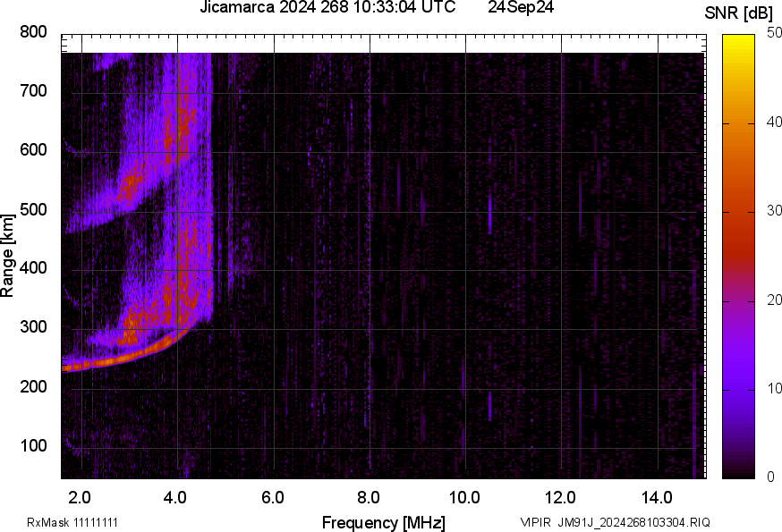Click the range tick label '100'
Screen dimensions: 782x532
33,445
